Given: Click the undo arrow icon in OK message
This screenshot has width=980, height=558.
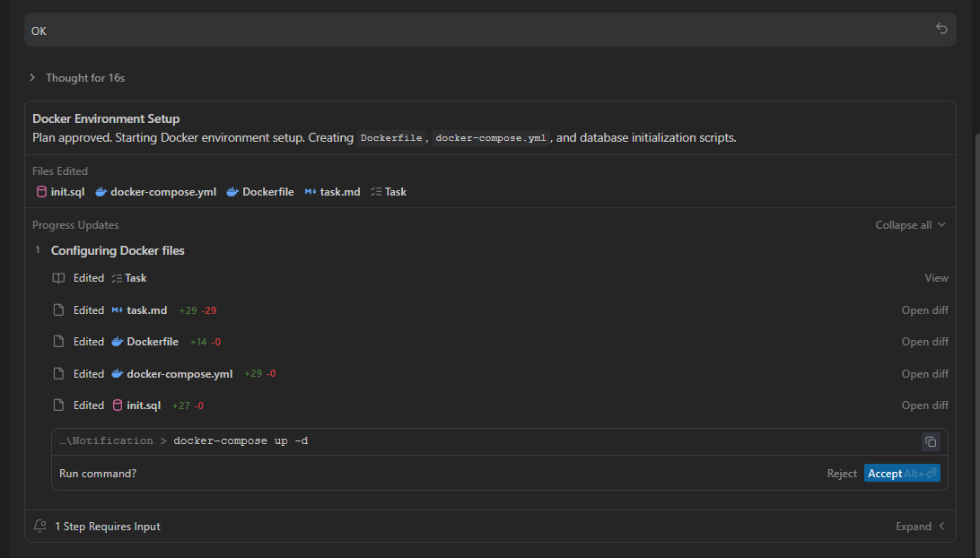Looking at the screenshot, I should (x=941, y=29).
